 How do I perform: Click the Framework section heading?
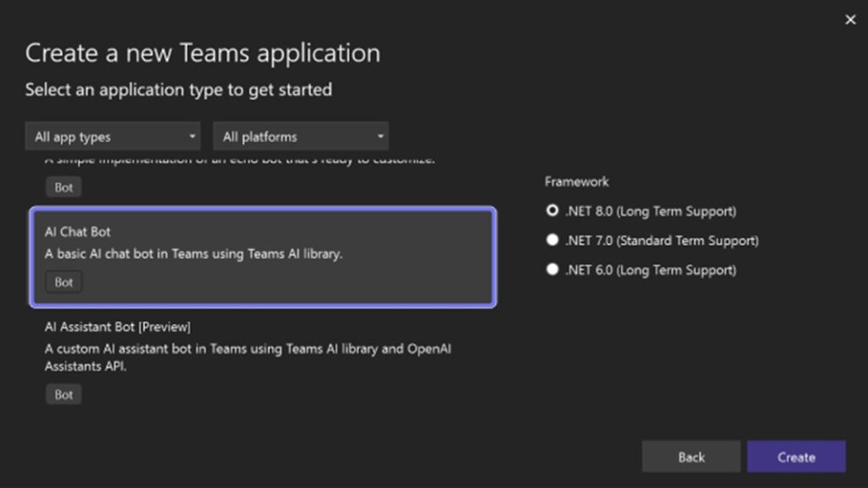[x=576, y=181]
